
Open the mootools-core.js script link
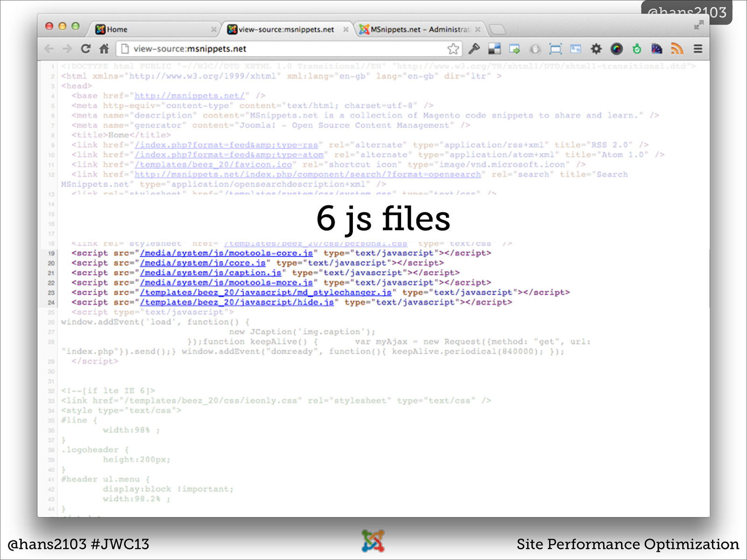[226, 253]
